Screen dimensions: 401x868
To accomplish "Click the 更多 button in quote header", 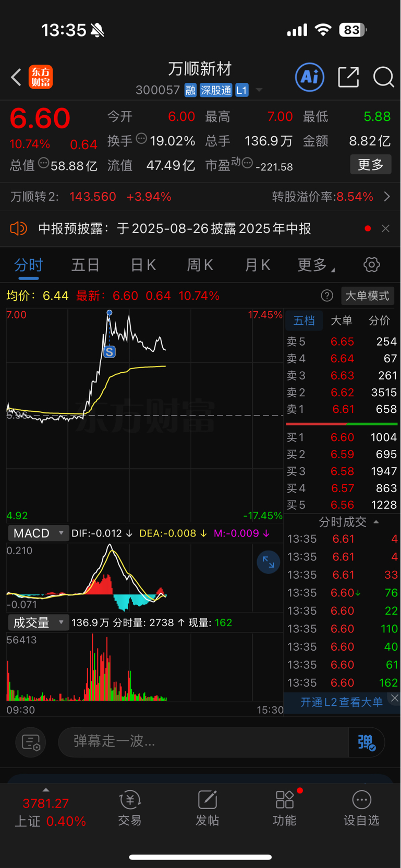I will pos(370,165).
